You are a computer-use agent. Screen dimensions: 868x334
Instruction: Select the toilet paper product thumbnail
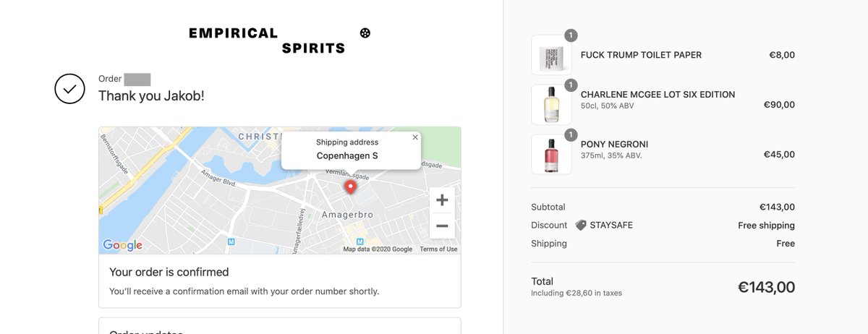(551, 55)
